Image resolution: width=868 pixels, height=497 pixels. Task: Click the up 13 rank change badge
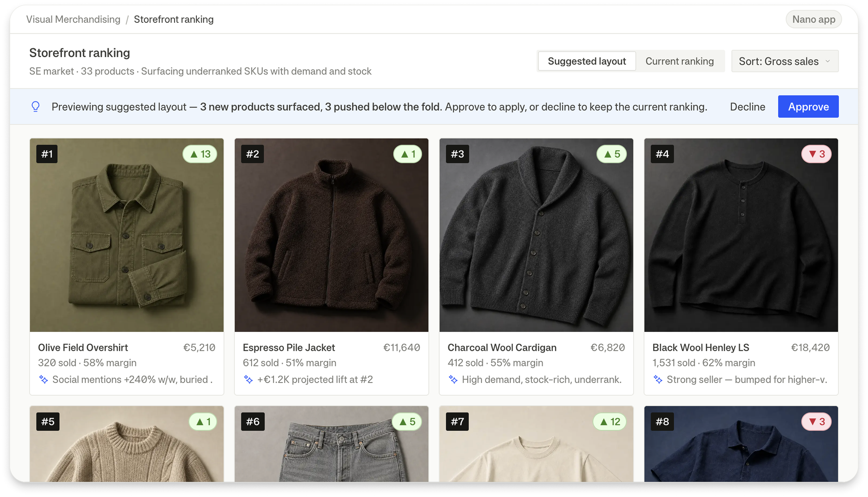click(200, 154)
